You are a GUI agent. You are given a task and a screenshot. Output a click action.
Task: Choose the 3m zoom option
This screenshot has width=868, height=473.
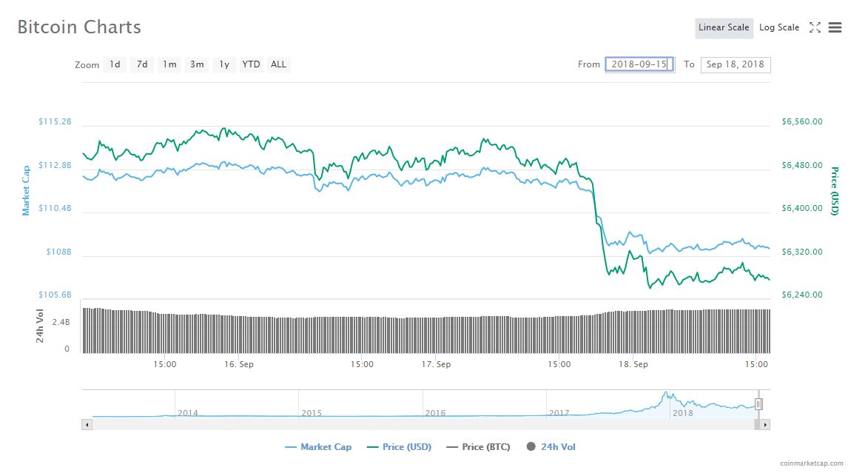[197, 64]
